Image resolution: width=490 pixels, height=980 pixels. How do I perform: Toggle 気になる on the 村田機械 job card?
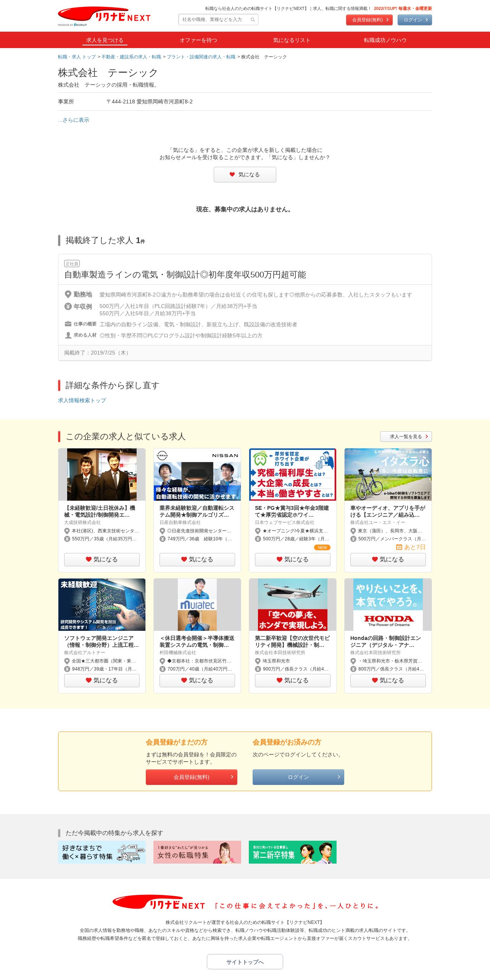[197, 680]
